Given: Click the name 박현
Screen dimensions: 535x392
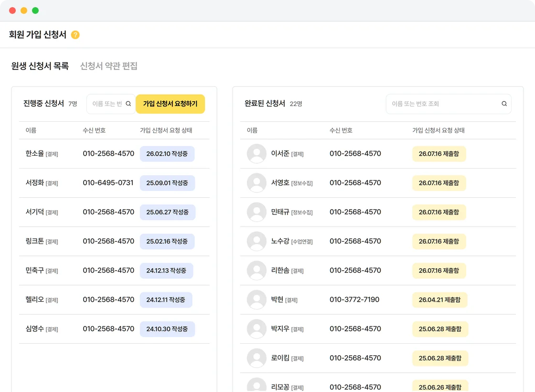Looking at the screenshot, I should 277,299.
